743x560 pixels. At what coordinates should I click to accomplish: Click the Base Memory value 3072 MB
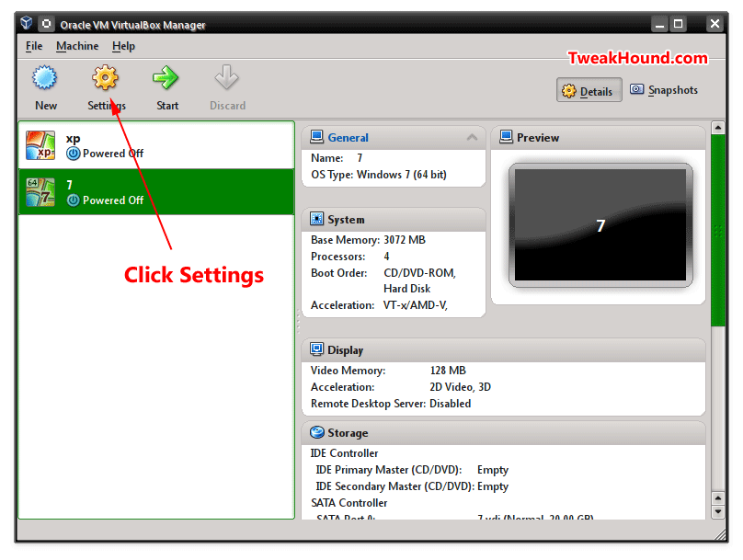pyautogui.click(x=405, y=240)
